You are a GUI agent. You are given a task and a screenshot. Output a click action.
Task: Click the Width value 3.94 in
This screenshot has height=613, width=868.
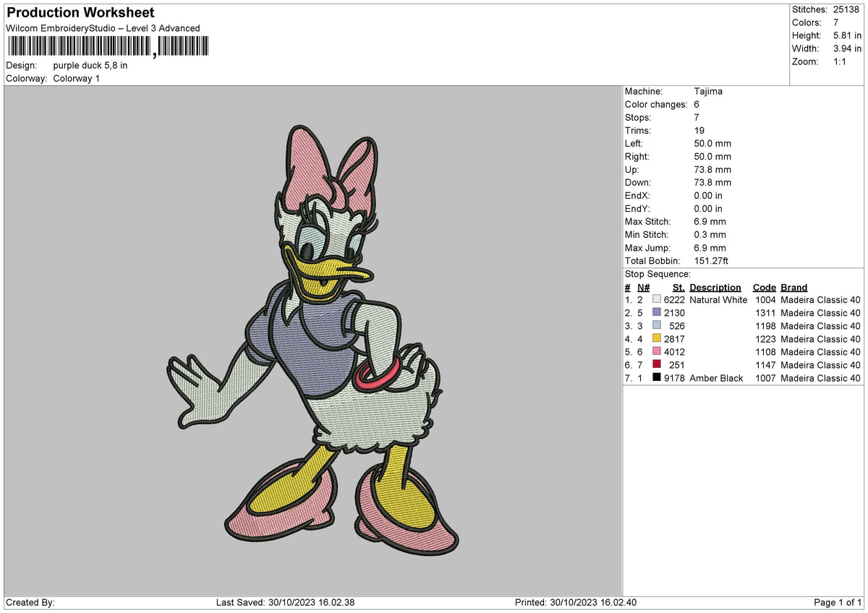pyautogui.click(x=848, y=48)
